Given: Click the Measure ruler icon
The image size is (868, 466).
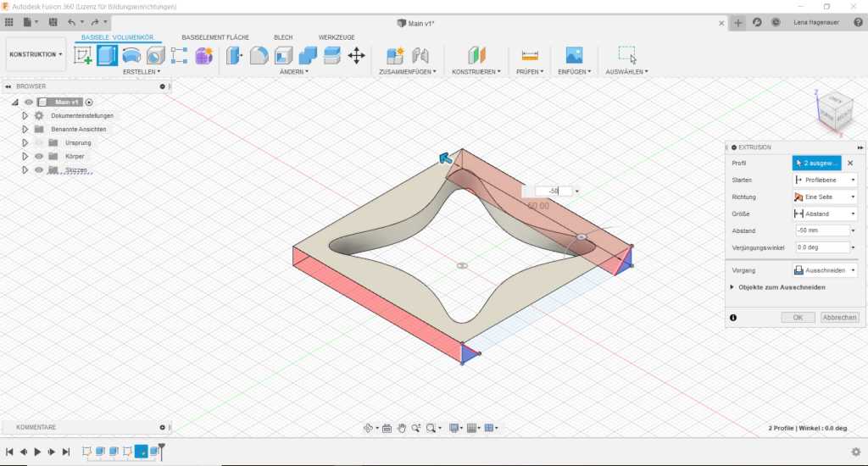Looking at the screenshot, I should click(x=530, y=55).
